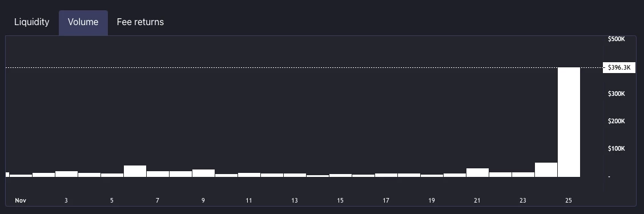Click the Nov date label
Image resolution: width=644 pixels, height=214 pixels.
(x=21, y=201)
